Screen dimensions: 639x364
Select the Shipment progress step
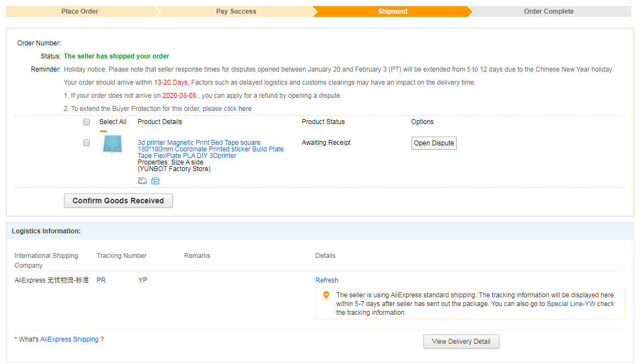tap(392, 11)
